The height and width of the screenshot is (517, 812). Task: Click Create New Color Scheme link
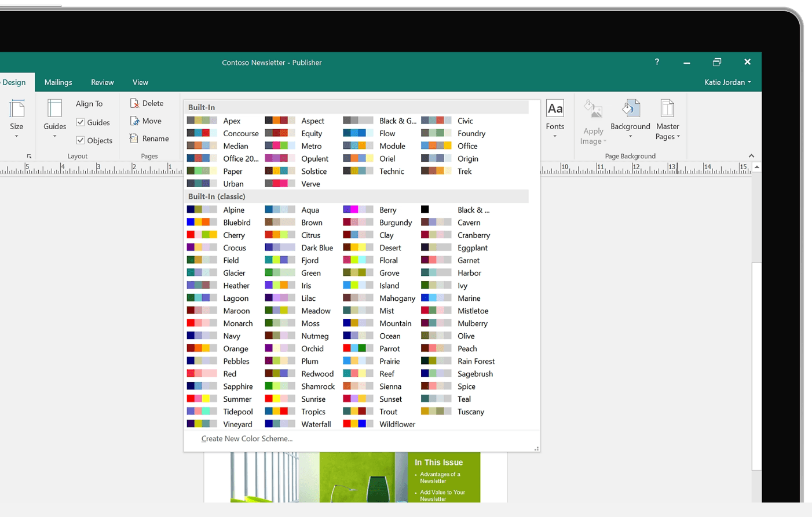[x=246, y=439]
